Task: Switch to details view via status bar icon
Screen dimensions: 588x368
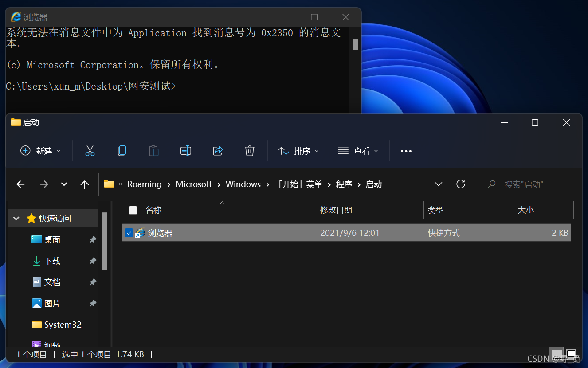Action: point(557,355)
